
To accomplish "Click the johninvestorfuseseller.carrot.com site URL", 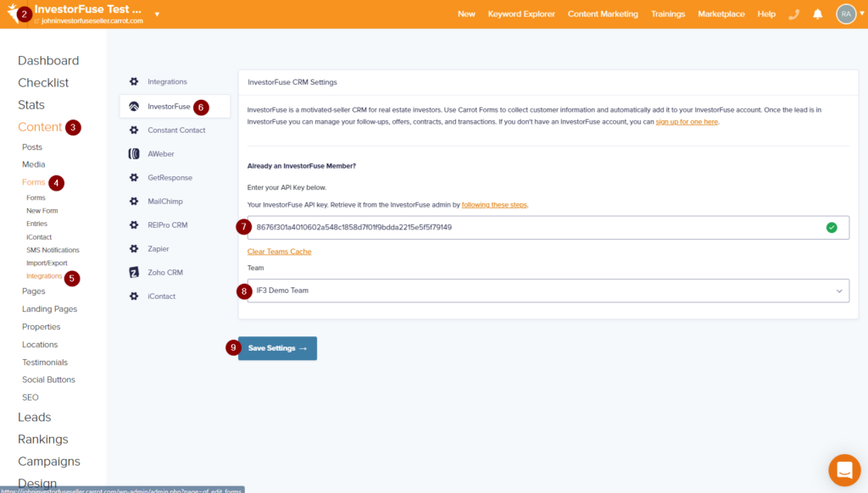I will tap(92, 21).
